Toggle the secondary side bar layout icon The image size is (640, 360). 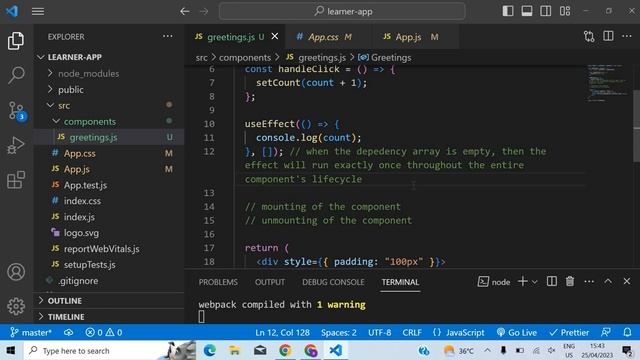(546, 11)
